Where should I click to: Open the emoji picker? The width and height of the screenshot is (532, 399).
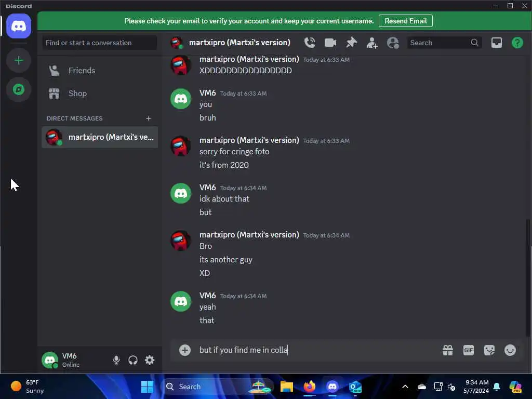coord(510,350)
